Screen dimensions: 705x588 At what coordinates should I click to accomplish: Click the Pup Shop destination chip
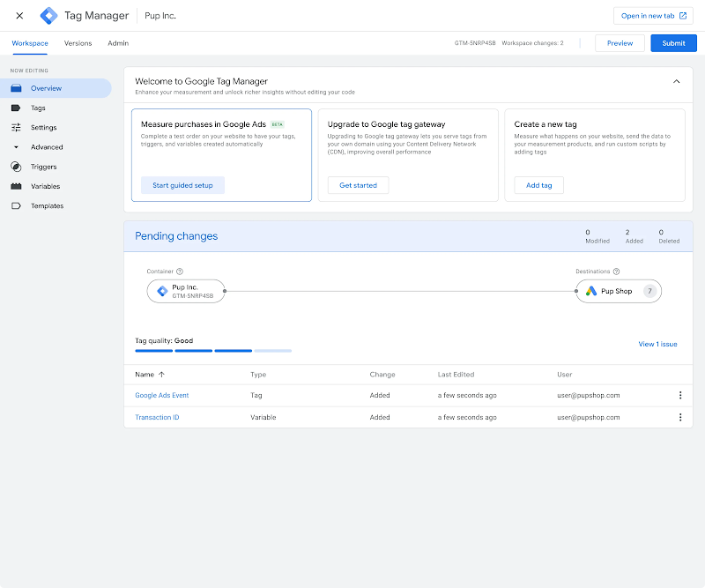[619, 291]
